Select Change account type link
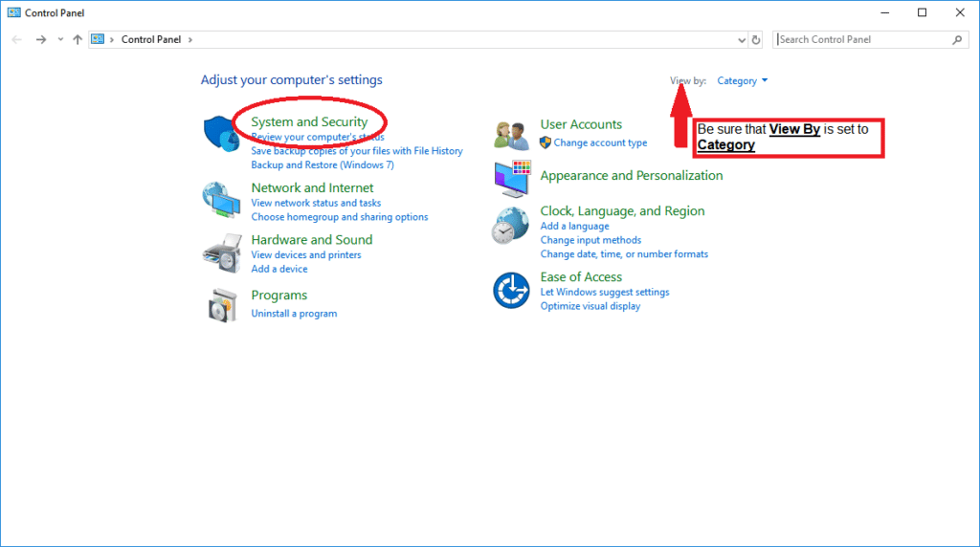 point(600,142)
